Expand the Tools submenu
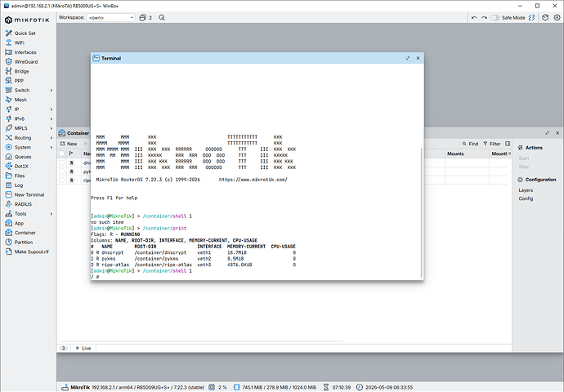 pos(51,214)
